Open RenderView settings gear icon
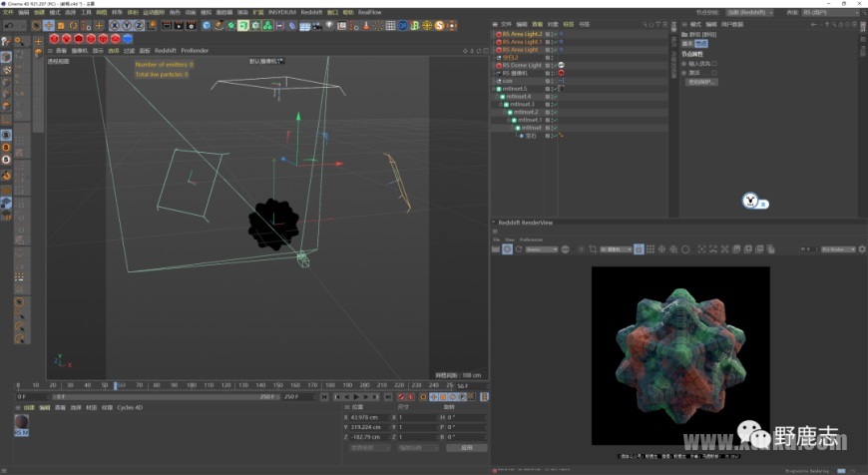Image resolution: width=868 pixels, height=475 pixels. tap(862, 249)
